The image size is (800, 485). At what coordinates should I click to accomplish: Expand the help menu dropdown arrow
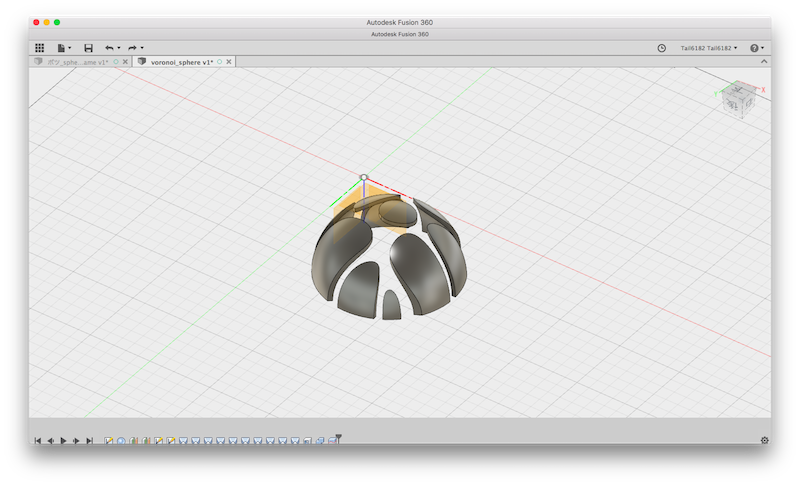coord(762,48)
